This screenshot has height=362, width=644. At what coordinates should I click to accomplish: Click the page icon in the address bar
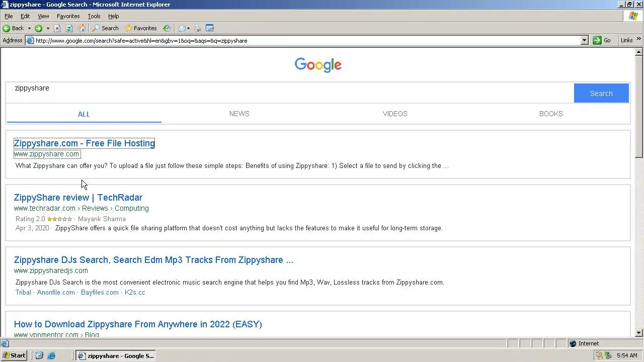[x=30, y=40]
